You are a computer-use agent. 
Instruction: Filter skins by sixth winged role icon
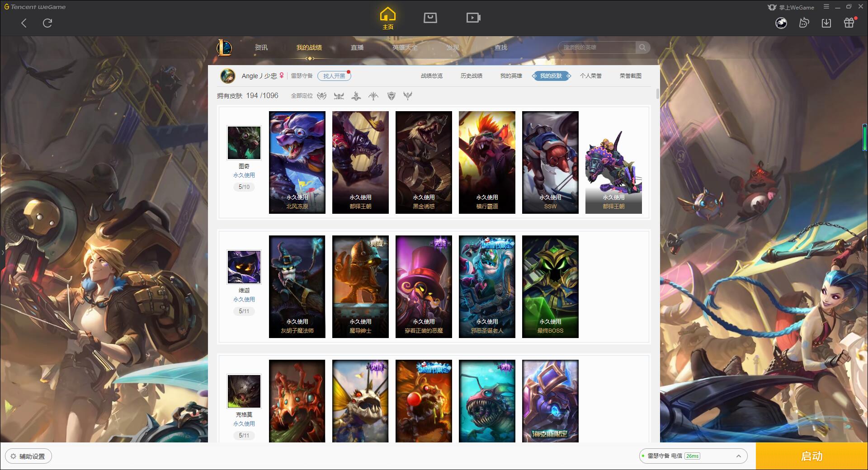tap(408, 96)
